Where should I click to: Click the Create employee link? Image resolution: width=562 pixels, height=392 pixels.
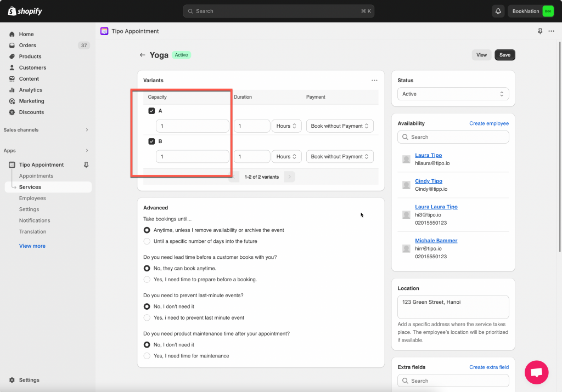(488, 123)
